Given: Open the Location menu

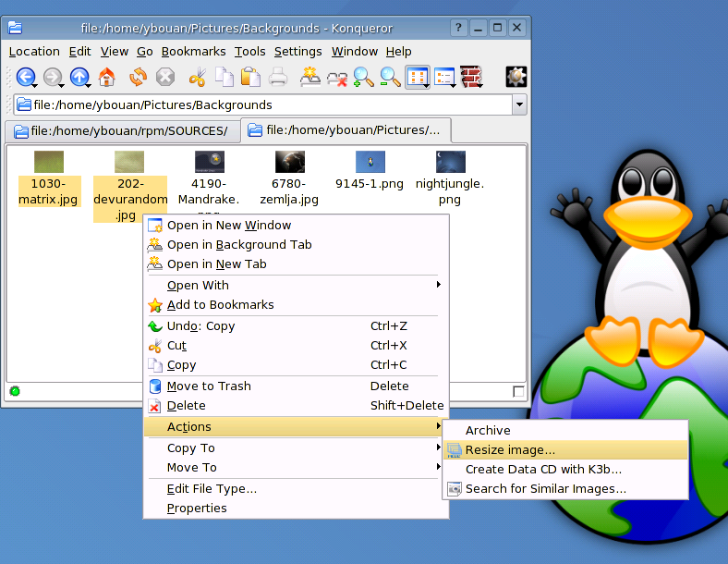Looking at the screenshot, I should [x=34, y=52].
